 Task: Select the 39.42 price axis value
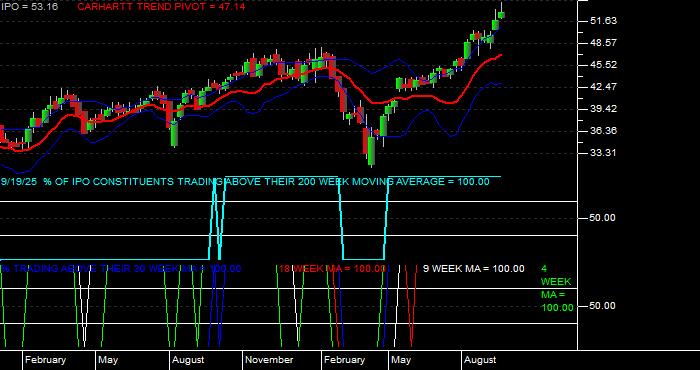[x=603, y=108]
